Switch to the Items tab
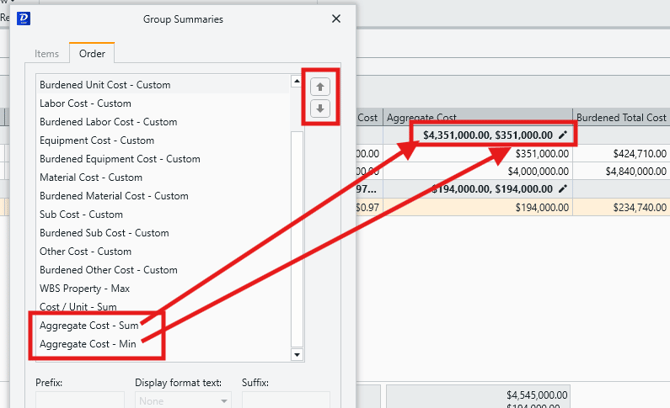Screen dimensions: 670x408 47,54
